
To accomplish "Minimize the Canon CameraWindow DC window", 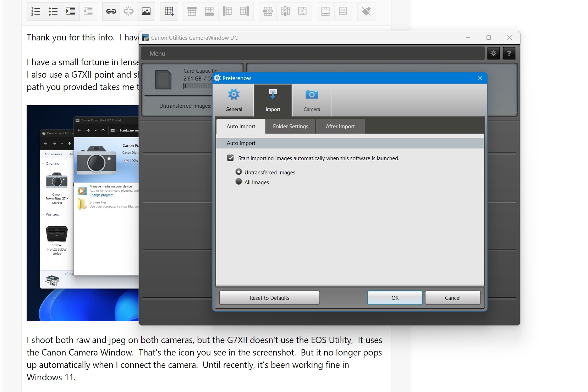I will (x=468, y=38).
